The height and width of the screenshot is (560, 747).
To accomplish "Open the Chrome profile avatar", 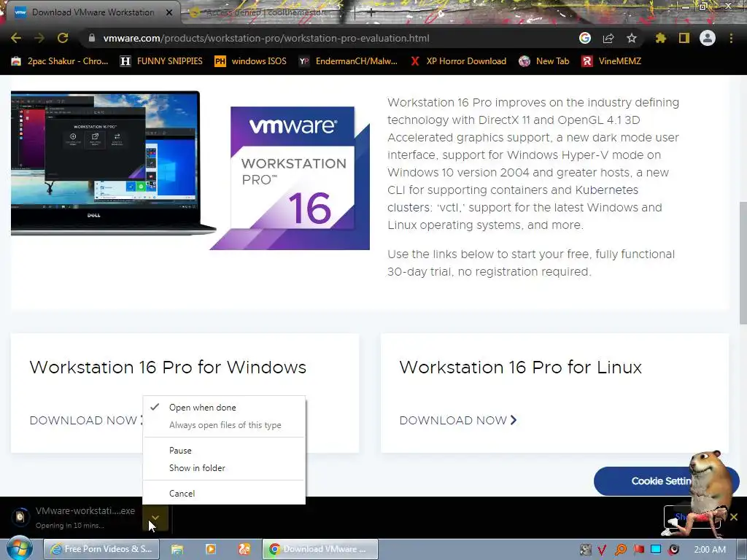I will (x=708, y=38).
